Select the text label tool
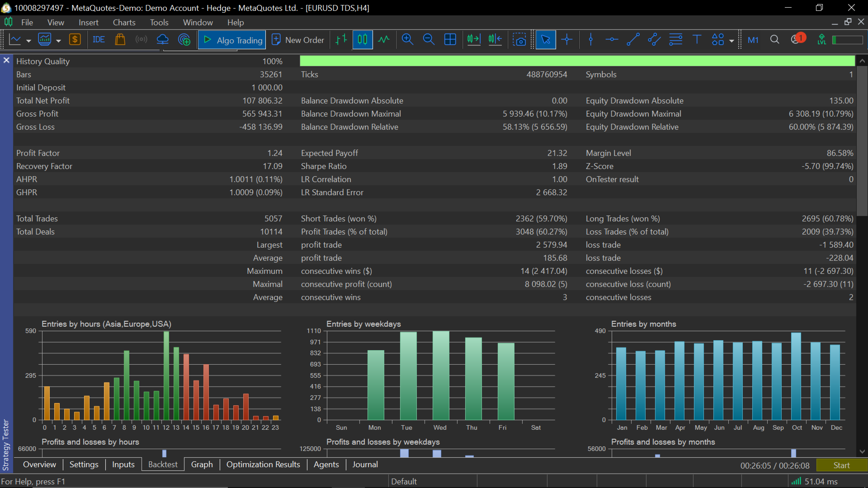Viewport: 868px width, 488px height. coord(697,40)
